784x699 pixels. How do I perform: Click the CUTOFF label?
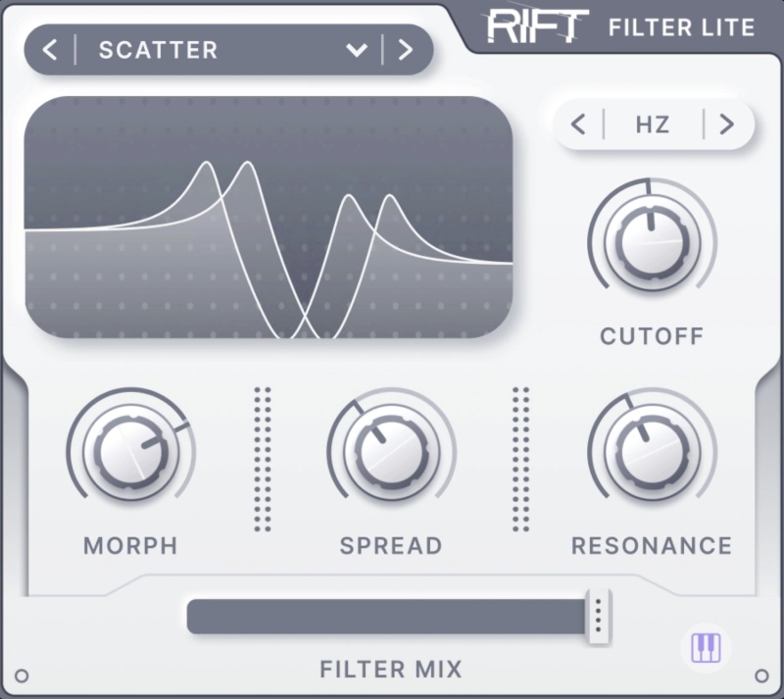click(x=651, y=336)
